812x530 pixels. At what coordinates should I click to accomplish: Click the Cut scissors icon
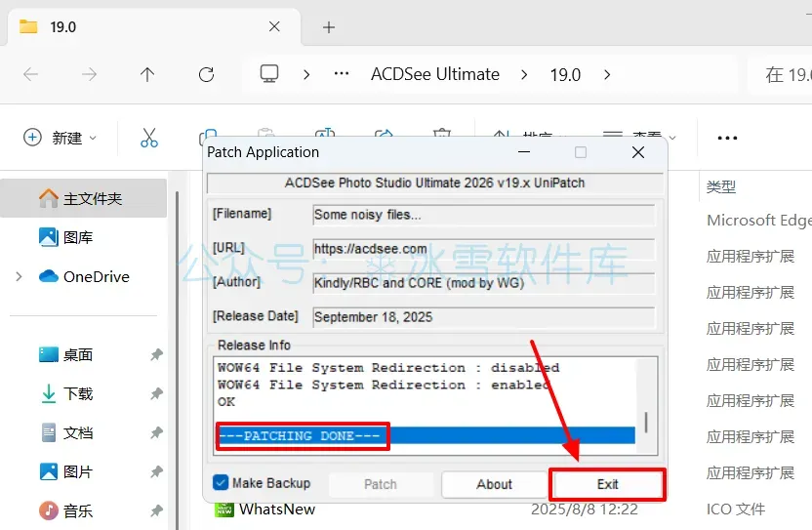[149, 138]
